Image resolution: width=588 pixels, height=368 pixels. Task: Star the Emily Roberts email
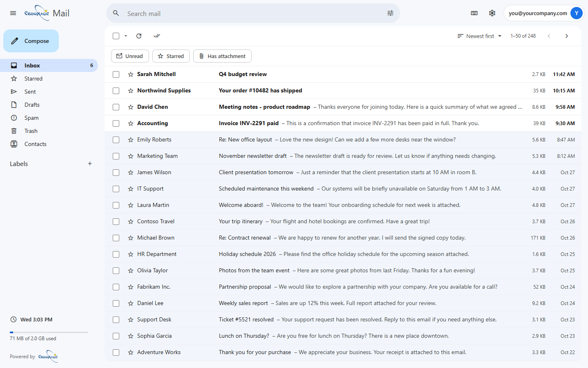click(x=131, y=140)
